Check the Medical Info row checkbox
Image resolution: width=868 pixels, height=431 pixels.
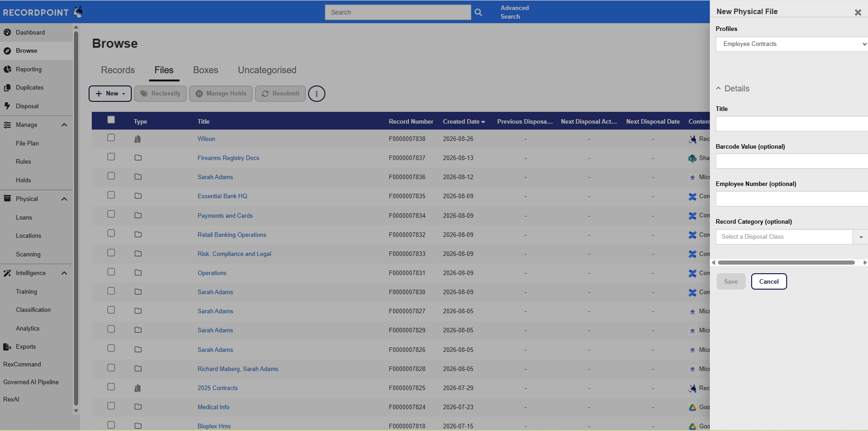111,406
